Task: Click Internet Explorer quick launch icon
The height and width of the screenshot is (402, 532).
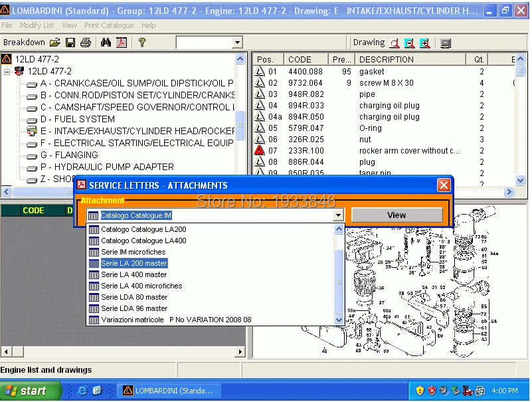Action: click(x=82, y=391)
